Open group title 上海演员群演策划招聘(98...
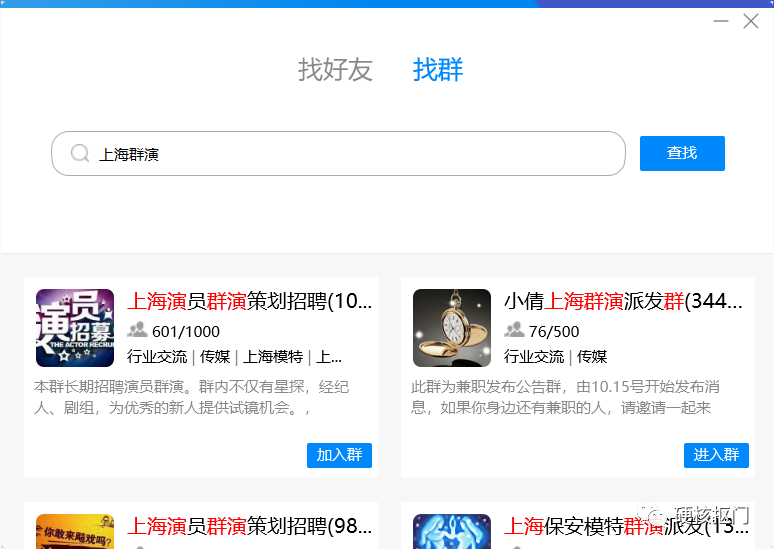 (249, 526)
